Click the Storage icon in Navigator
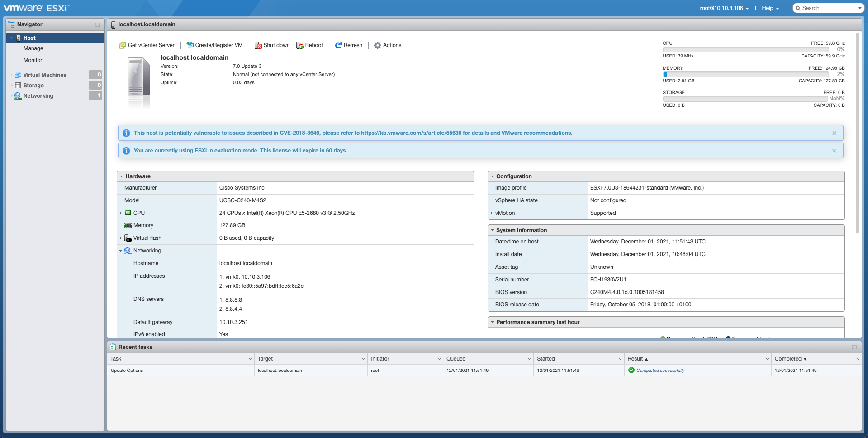The height and width of the screenshot is (438, 868). 18,86
